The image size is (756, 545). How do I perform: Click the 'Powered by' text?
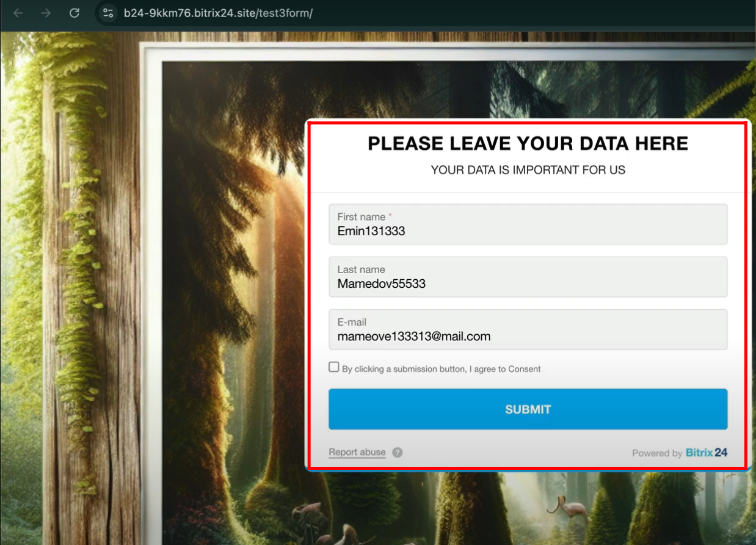coord(657,453)
